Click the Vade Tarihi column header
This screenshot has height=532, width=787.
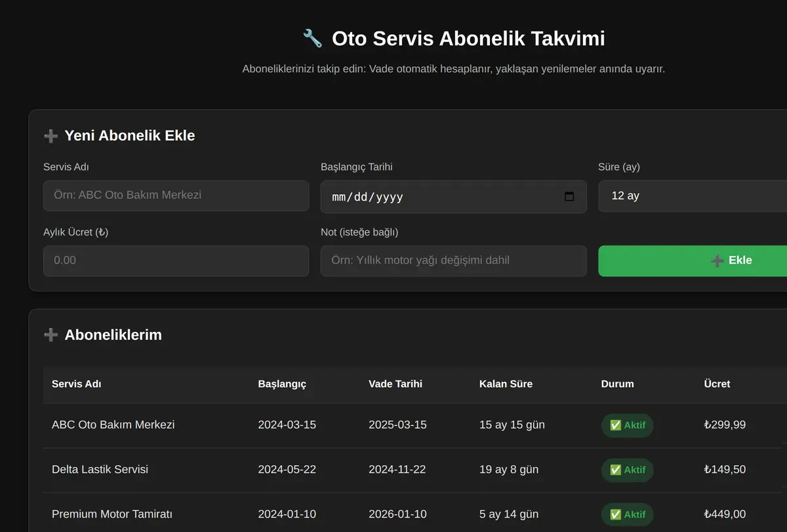(x=395, y=384)
